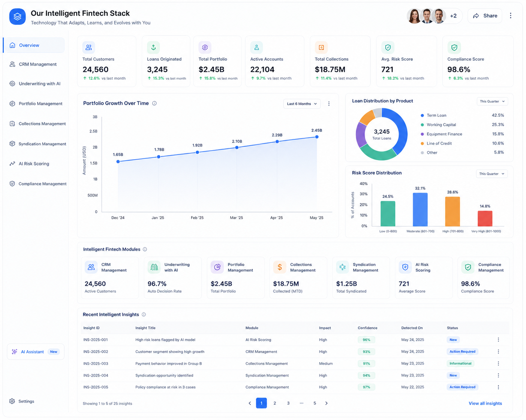
Task: Open CRM Management in the sidebar
Action: coord(34,64)
